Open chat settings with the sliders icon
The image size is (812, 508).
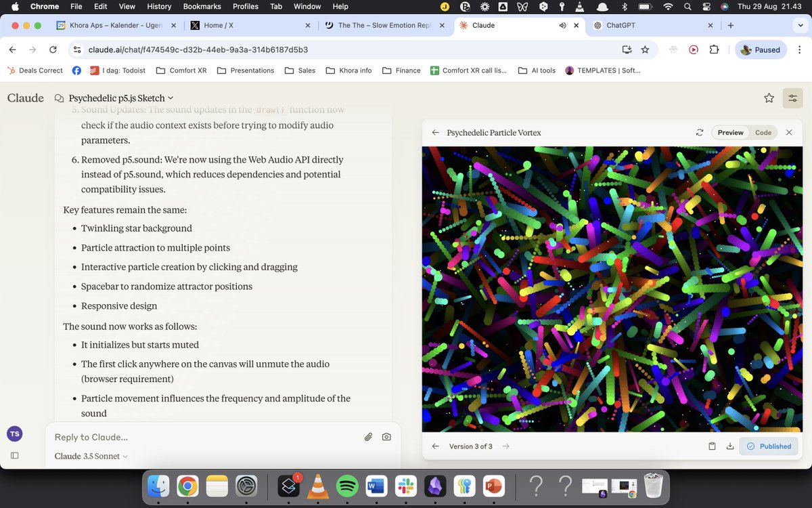click(x=792, y=98)
